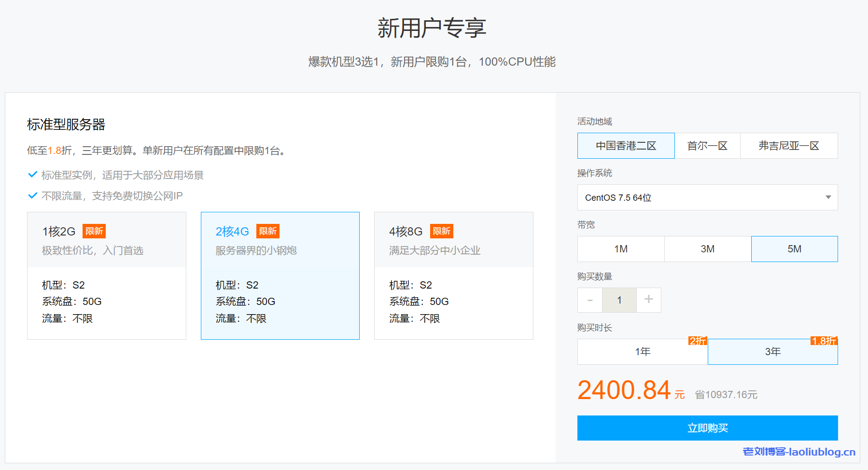Switch purchase duration to 1年

(x=643, y=352)
